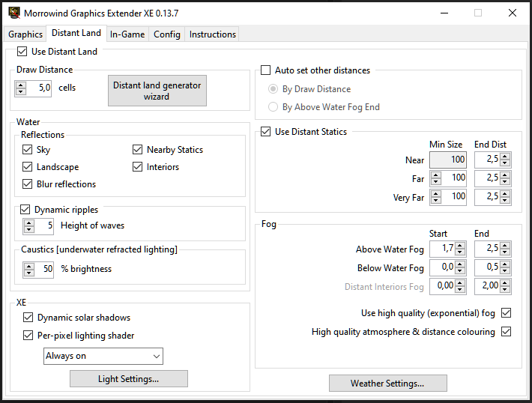Uncheck Dynamic solar shadows option
Viewport: 532px width, 403px height.
(28, 318)
